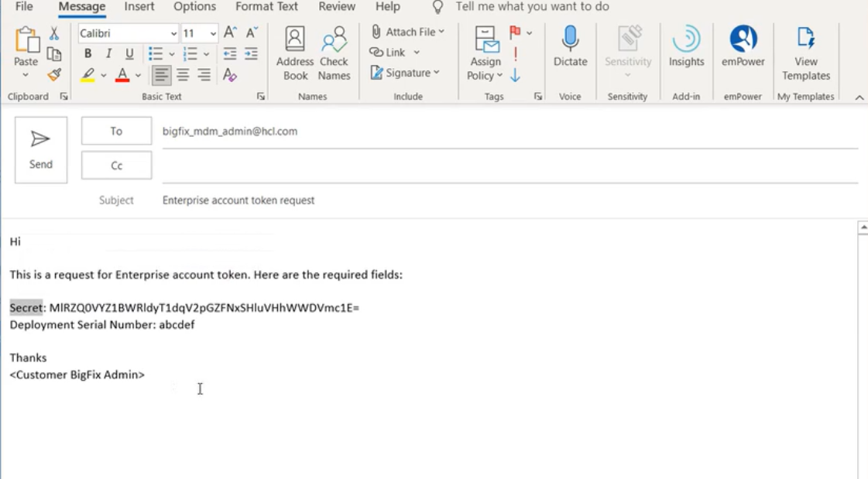Click the To recipients button

coord(116,131)
